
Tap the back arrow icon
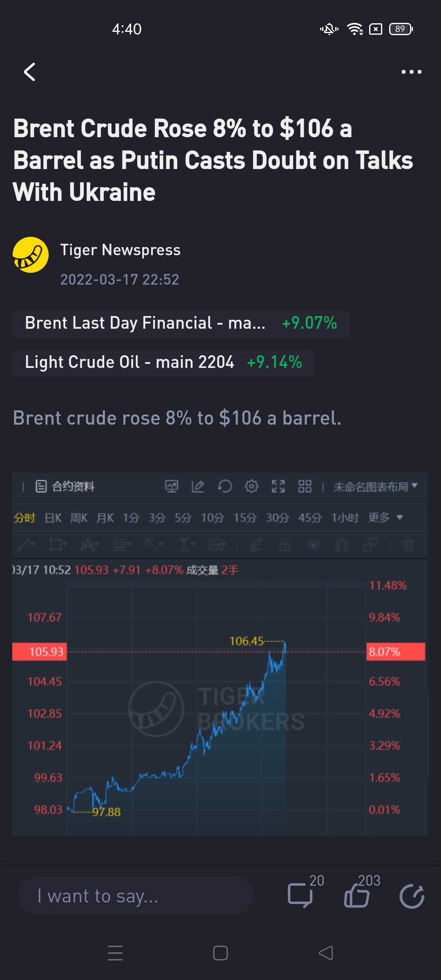click(30, 72)
